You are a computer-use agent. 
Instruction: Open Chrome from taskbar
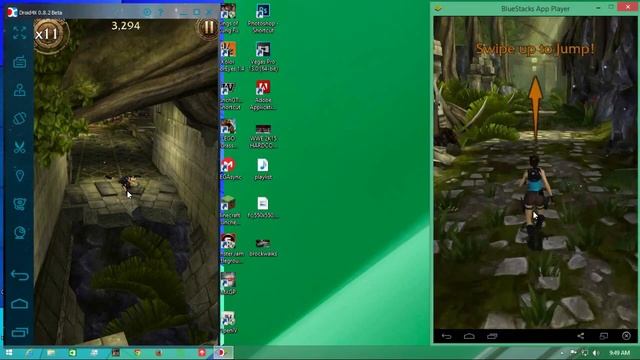[x=138, y=352]
